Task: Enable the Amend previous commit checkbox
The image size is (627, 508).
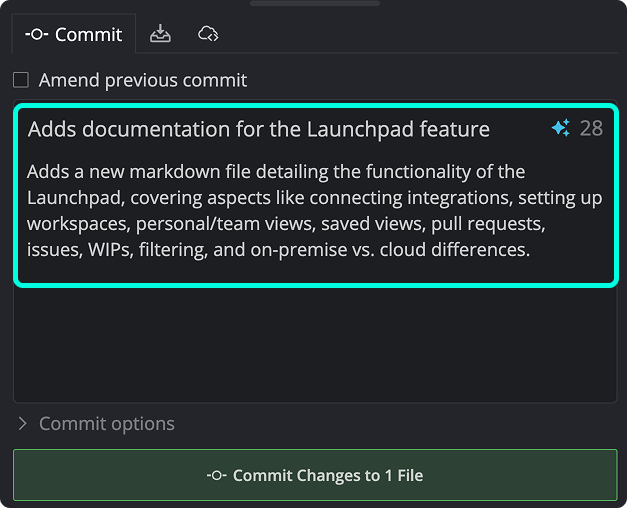Action: point(21,80)
